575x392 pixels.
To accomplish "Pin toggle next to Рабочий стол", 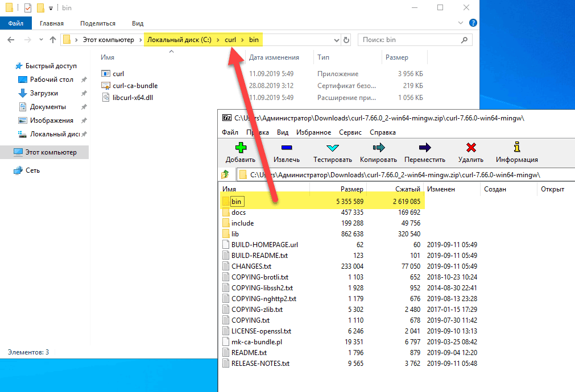I will coord(84,80).
